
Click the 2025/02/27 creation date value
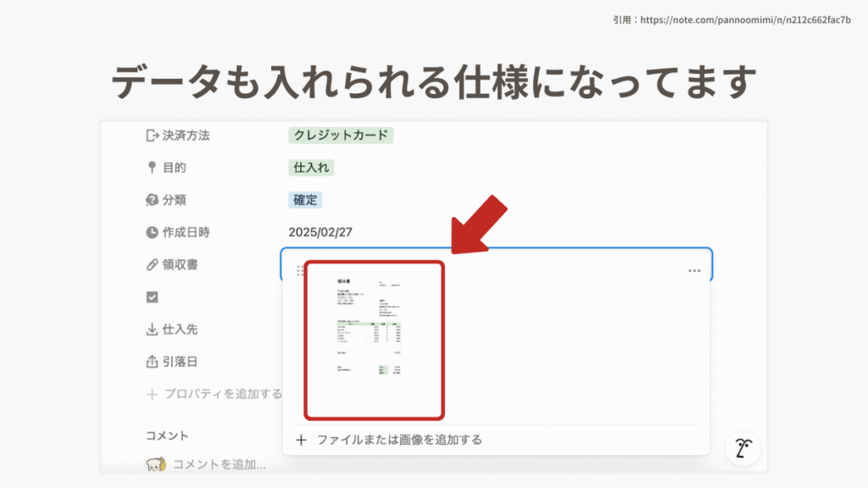319,232
